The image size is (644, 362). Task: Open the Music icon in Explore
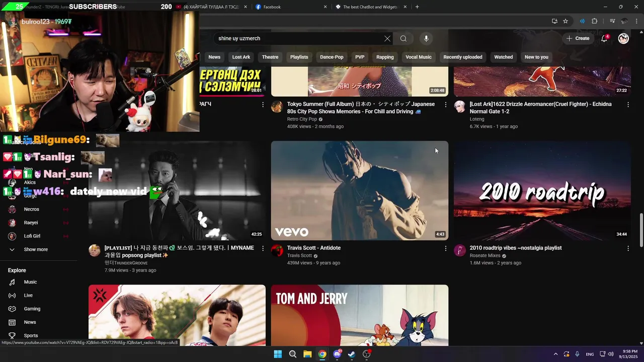click(x=12, y=282)
